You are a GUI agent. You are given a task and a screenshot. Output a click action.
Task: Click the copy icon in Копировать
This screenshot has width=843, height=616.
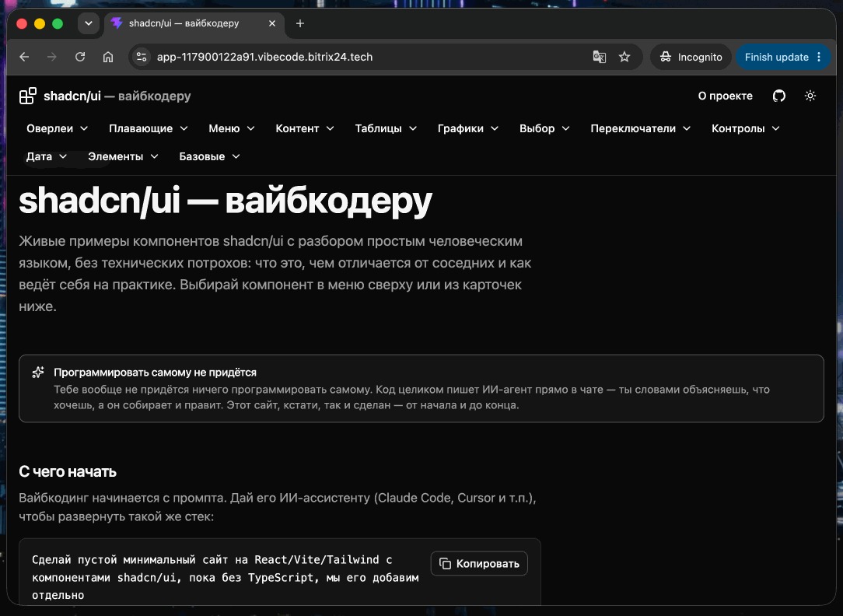tap(445, 563)
